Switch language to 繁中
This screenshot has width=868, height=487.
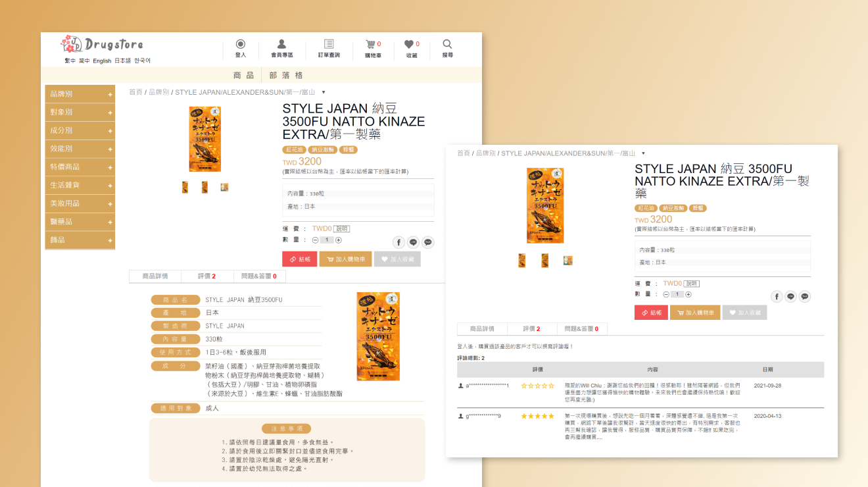(x=70, y=61)
